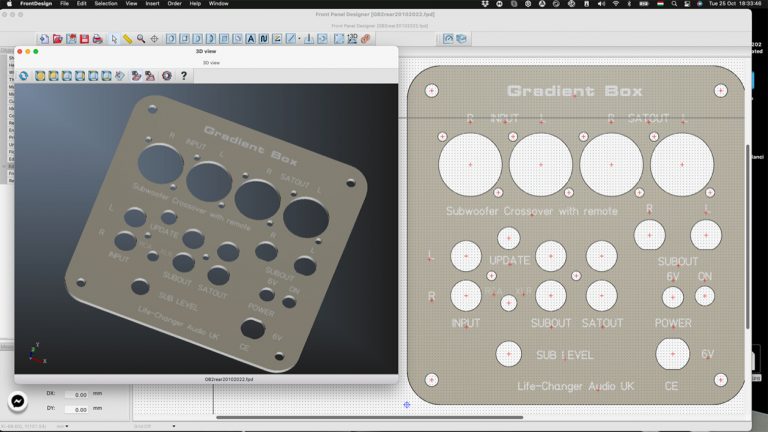The height and width of the screenshot is (432, 768).
Task: Select the 'Subwoofer Crossover with remote' engraving text
Action: click(x=532, y=211)
